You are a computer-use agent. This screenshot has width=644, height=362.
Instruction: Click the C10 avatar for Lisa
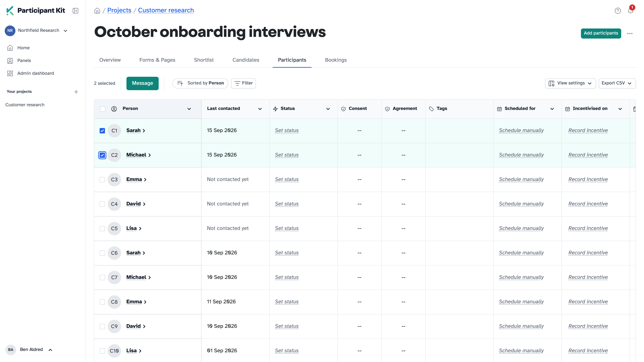(114, 351)
